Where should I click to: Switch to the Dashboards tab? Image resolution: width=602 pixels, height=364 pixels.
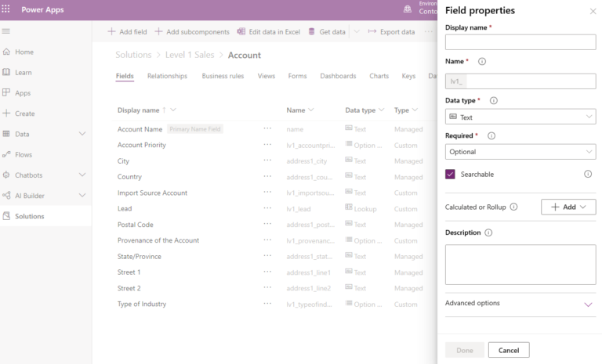(x=338, y=76)
